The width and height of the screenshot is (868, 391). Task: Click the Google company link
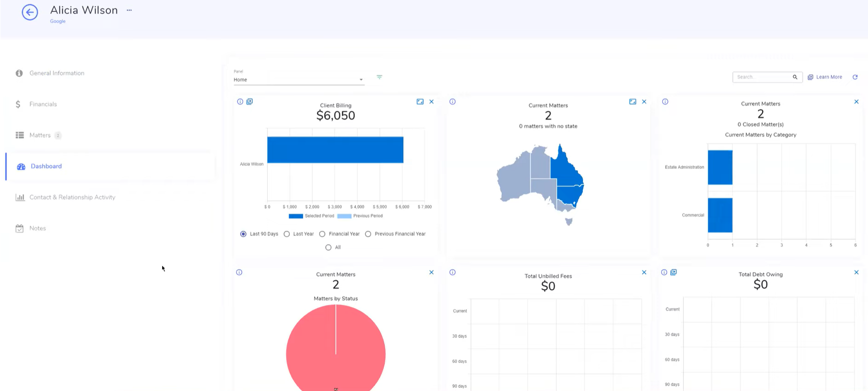click(58, 21)
